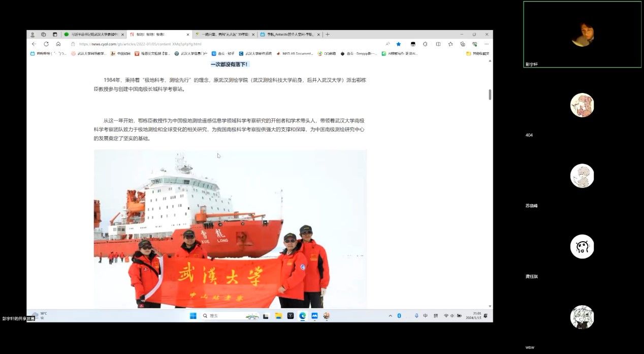Go to the browser home page
The width and height of the screenshot is (644, 354).
tap(58, 44)
